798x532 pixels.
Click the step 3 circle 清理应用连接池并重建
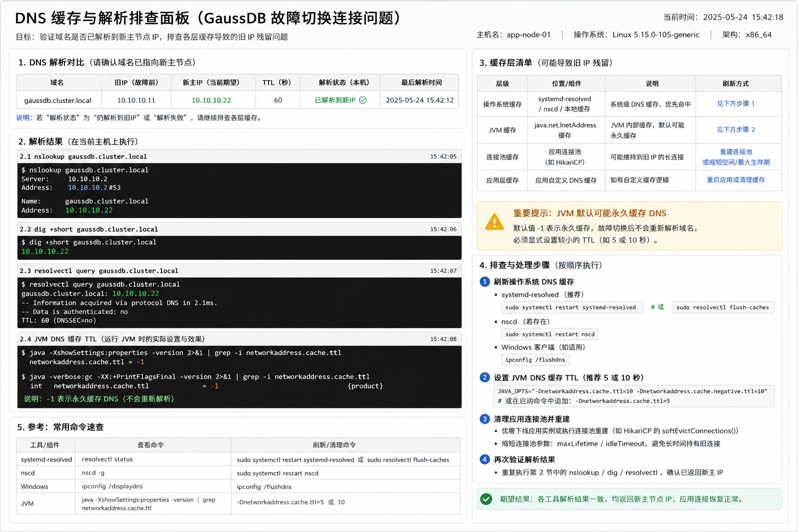[485, 419]
